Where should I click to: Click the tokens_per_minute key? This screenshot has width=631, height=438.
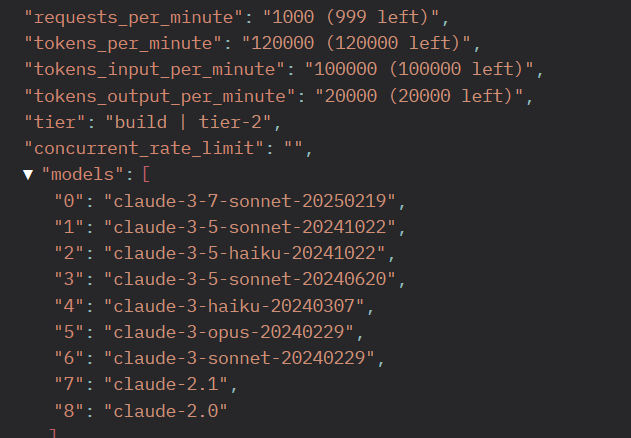(124, 43)
